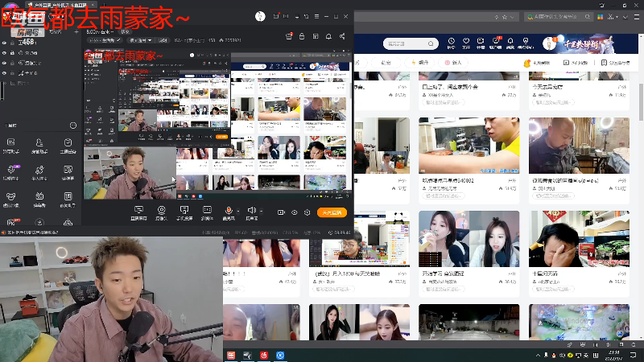Click the yellow duck link in the filter bar

536,63
